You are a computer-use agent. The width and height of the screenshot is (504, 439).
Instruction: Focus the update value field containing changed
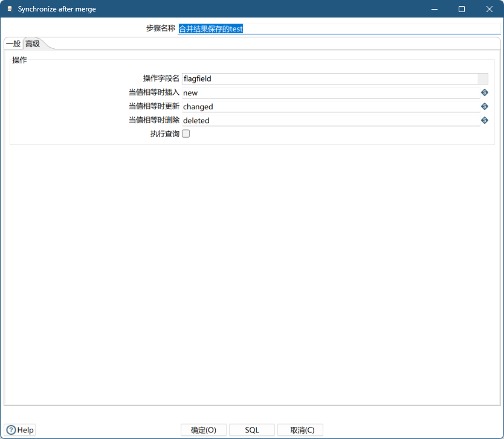pyautogui.click(x=331, y=106)
